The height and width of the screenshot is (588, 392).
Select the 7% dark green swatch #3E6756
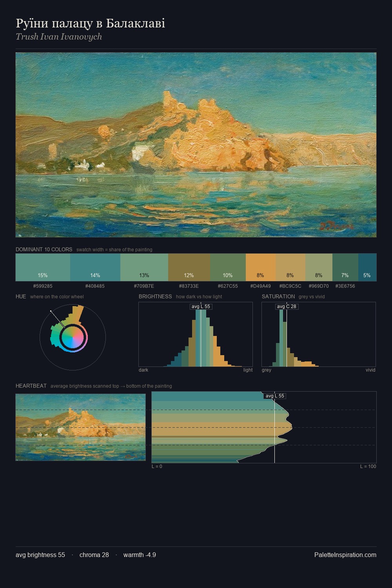pyautogui.click(x=345, y=267)
